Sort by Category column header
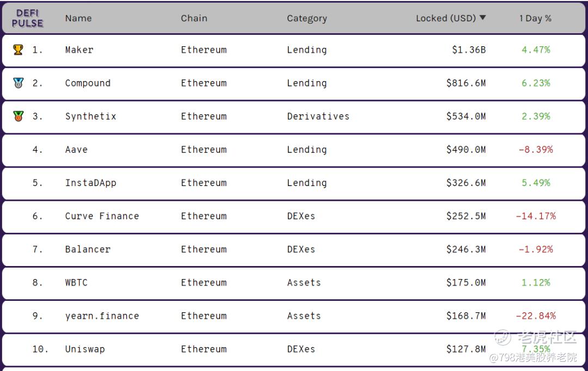 307,18
